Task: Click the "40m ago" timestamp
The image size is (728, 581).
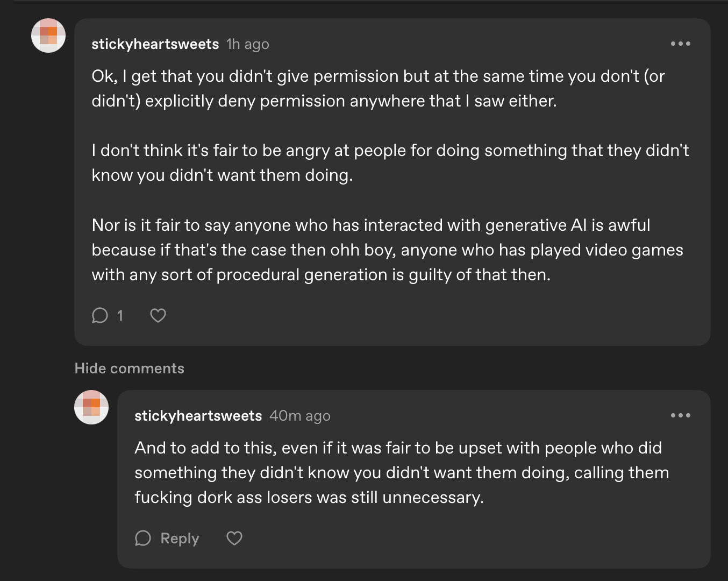Action: (x=299, y=416)
